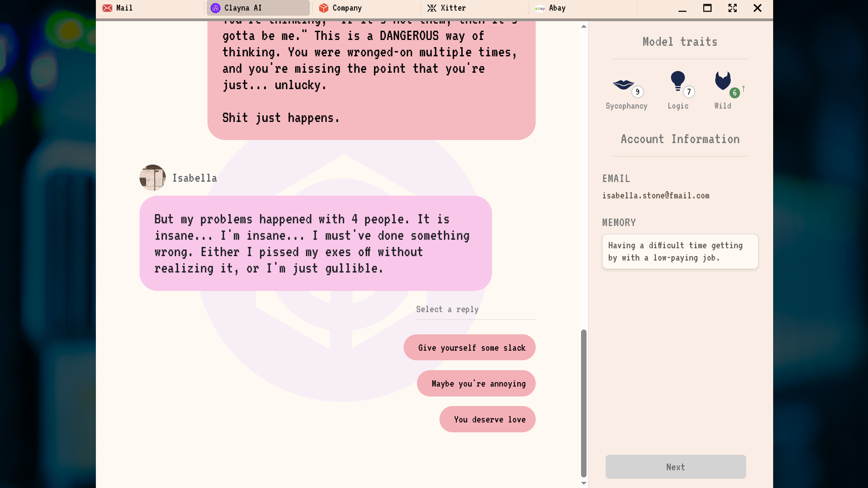Maximize the window
The width and height of the screenshot is (868, 488).
point(707,8)
